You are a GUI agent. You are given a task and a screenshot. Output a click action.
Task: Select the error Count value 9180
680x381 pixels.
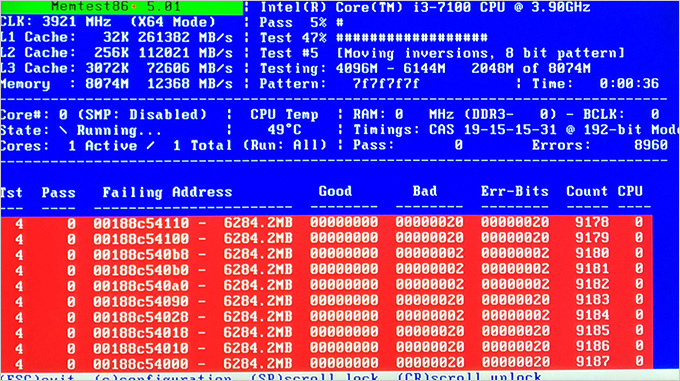click(592, 254)
